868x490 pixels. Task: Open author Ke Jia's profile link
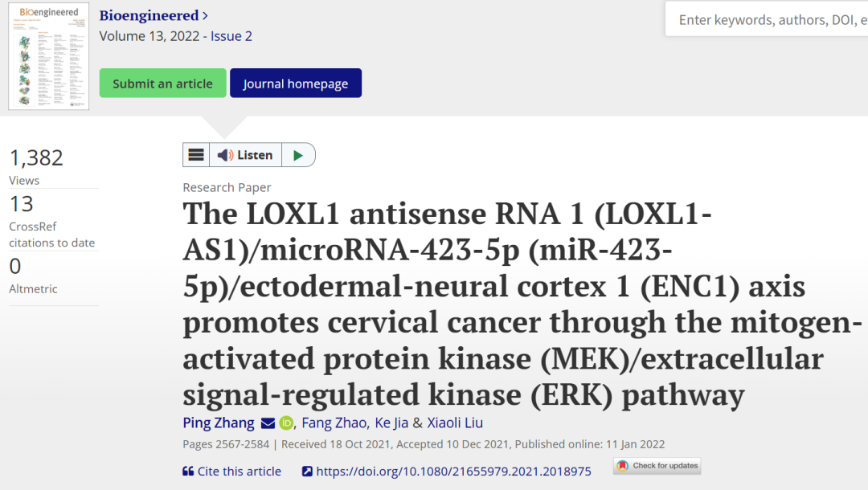391,423
